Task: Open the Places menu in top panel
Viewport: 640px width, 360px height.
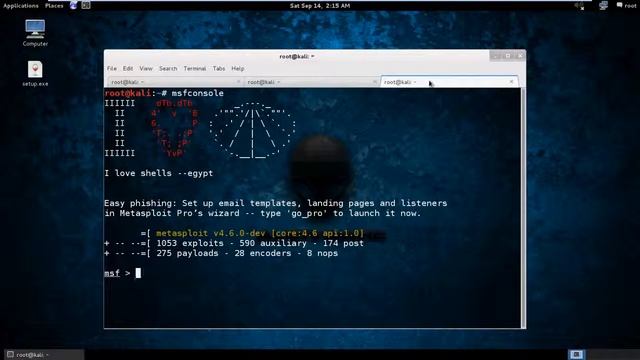Action: click(54, 6)
